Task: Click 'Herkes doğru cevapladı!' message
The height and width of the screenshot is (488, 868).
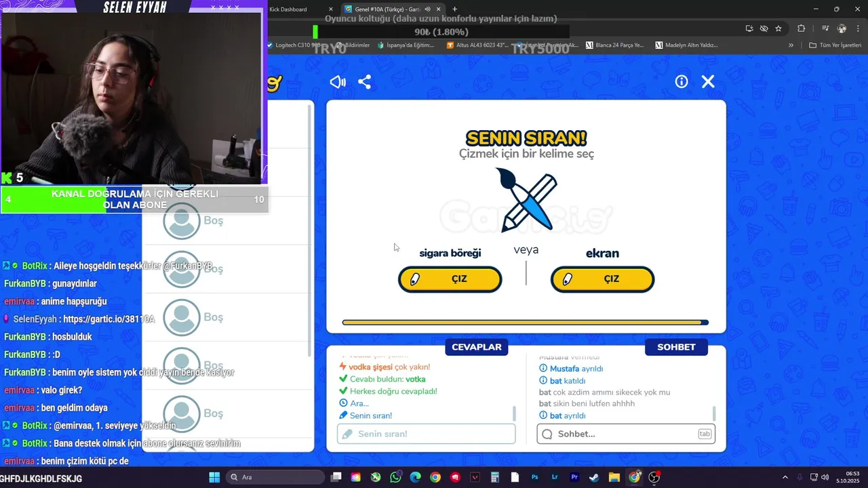Action: pyautogui.click(x=388, y=391)
